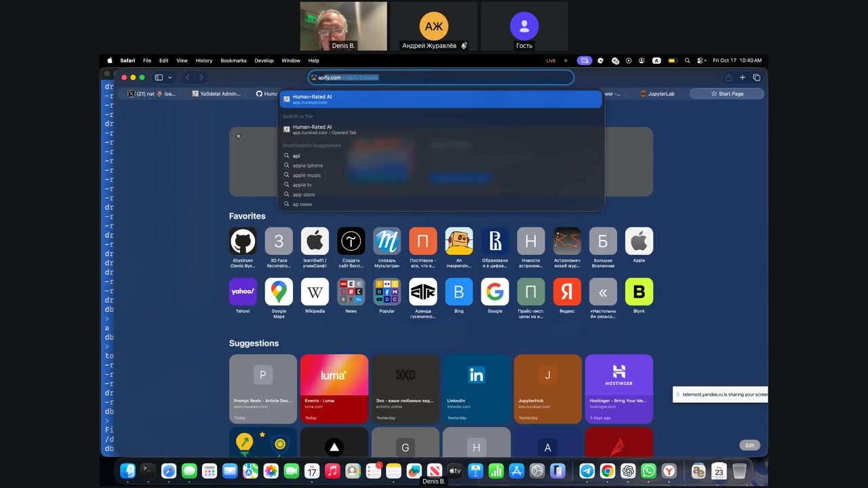Click into the Safari address bar
Image resolution: width=868 pixels, height=488 pixels.
[x=441, y=77]
